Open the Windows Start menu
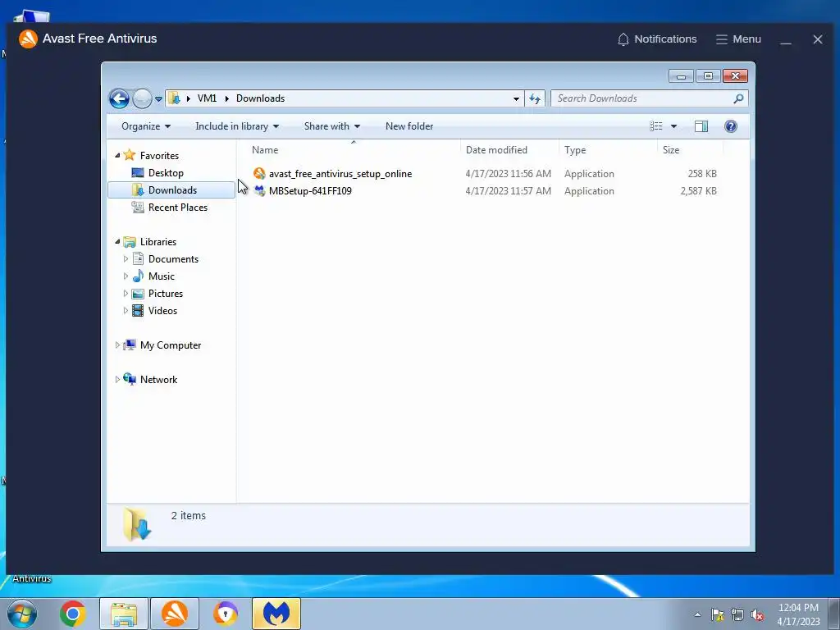Image resolution: width=840 pixels, height=630 pixels. coord(22,614)
